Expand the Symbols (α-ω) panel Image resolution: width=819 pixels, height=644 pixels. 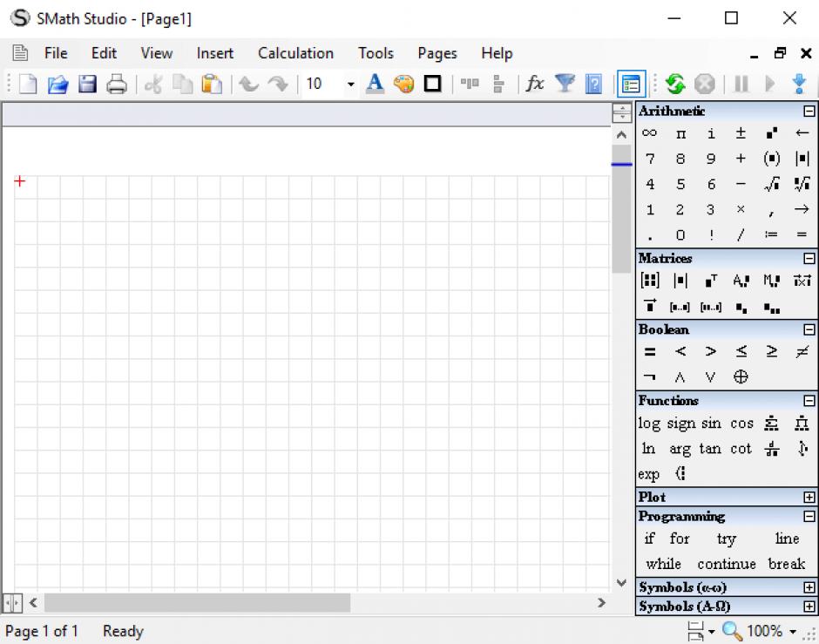click(809, 588)
